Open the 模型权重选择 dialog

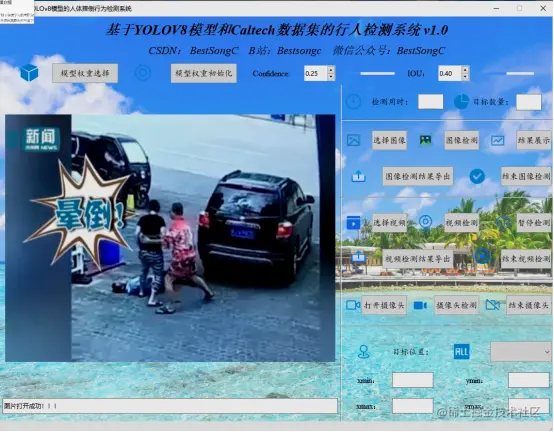[x=85, y=73]
